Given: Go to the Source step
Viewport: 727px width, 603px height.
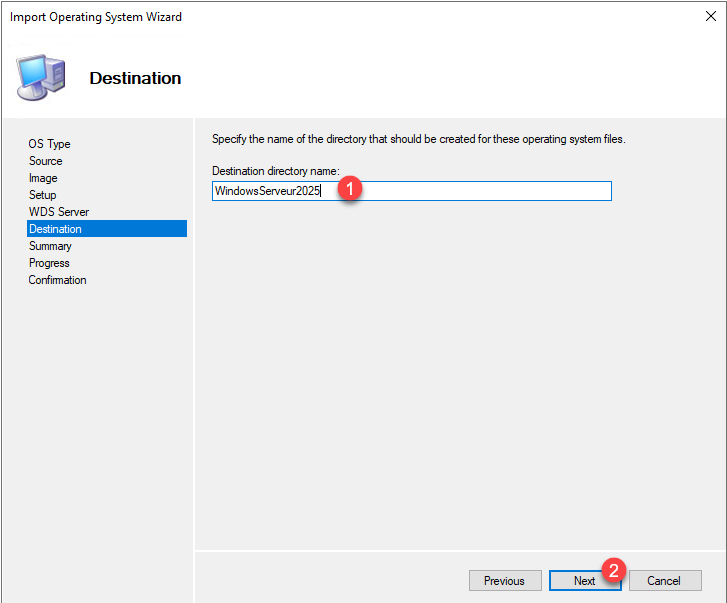Looking at the screenshot, I should [45, 161].
